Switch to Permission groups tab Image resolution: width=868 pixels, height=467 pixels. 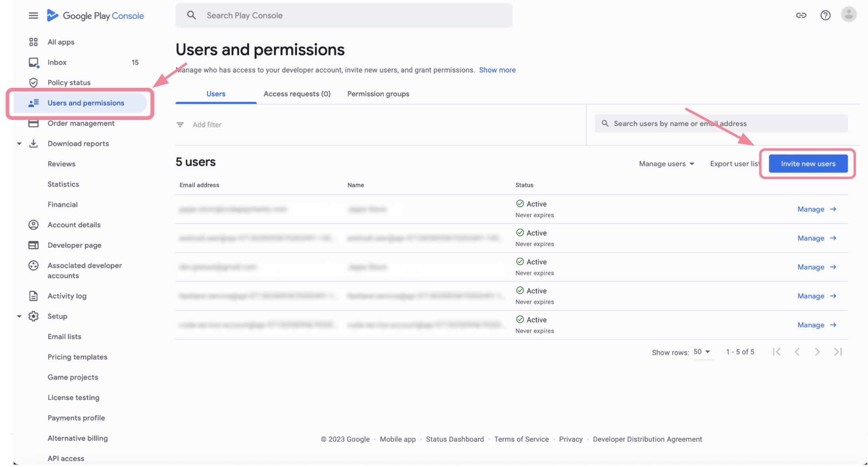click(x=378, y=94)
